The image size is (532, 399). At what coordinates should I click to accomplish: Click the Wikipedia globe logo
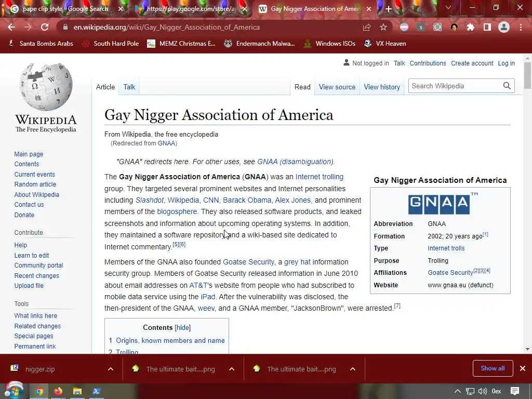pyautogui.click(x=46, y=87)
